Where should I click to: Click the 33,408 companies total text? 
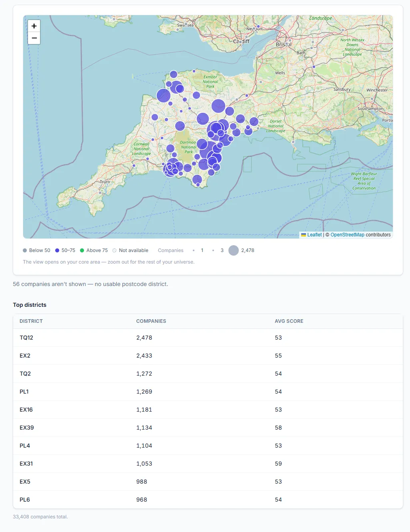pos(40,517)
